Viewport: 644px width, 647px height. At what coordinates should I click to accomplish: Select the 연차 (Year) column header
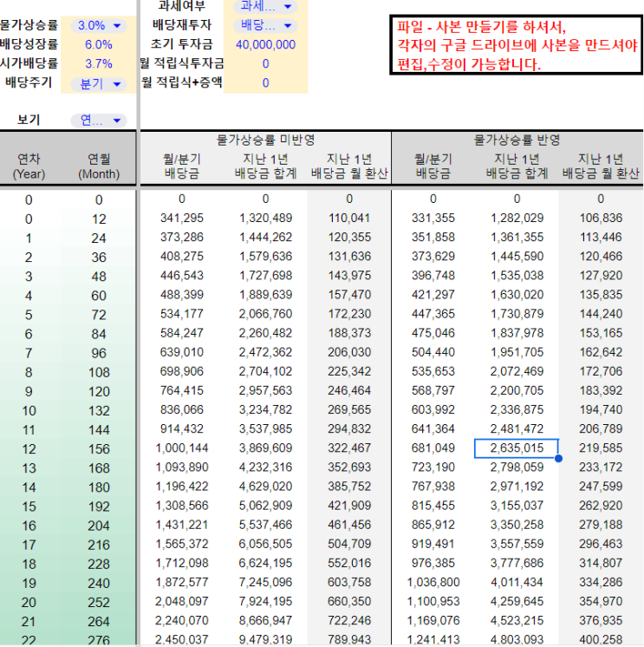coord(29,166)
